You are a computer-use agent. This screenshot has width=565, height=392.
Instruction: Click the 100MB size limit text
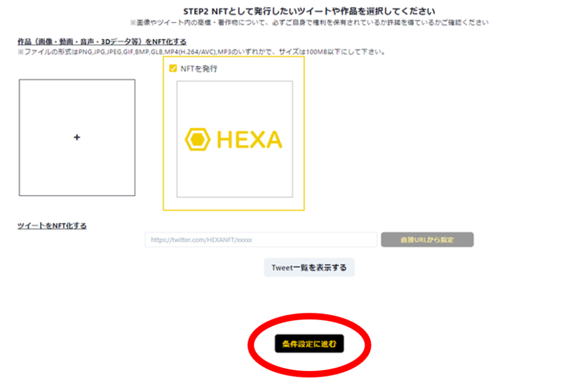click(x=317, y=52)
